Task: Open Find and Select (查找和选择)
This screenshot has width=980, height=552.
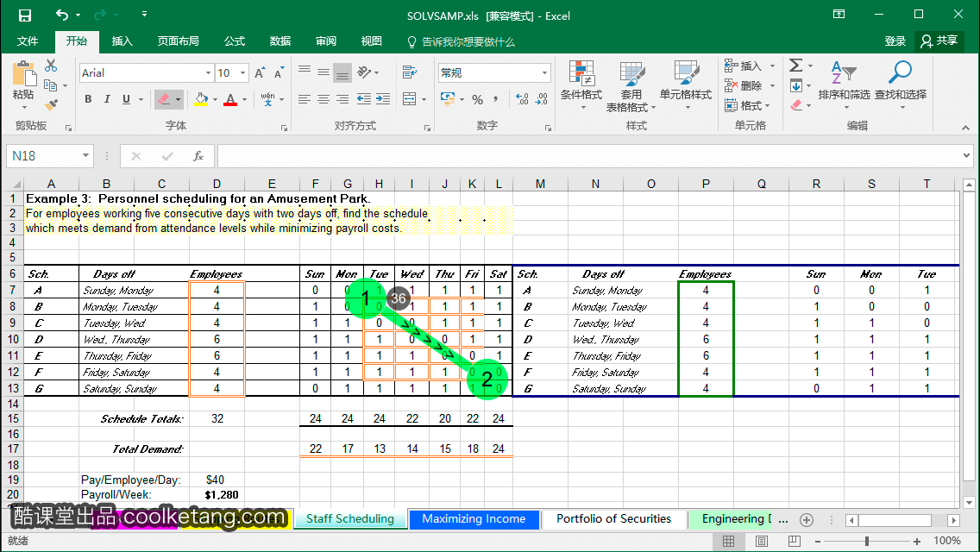Action: 900,86
